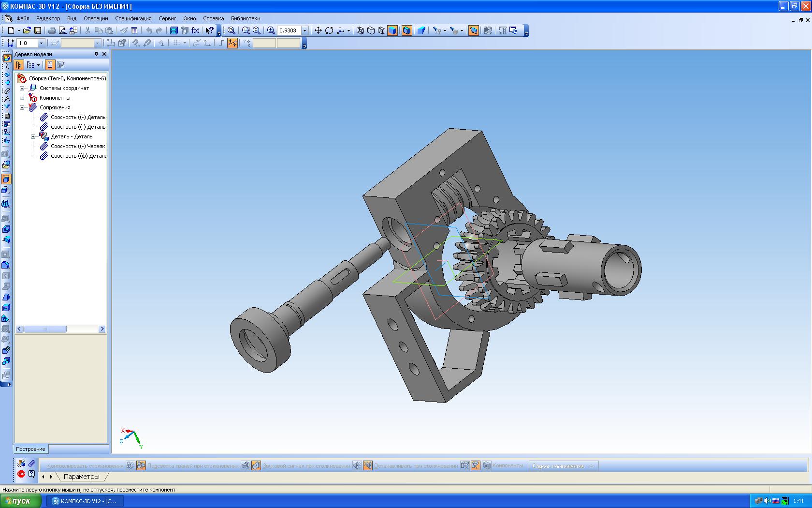Toggle perspective projection view button
Screen dimensions: 812x508
(x=421, y=30)
